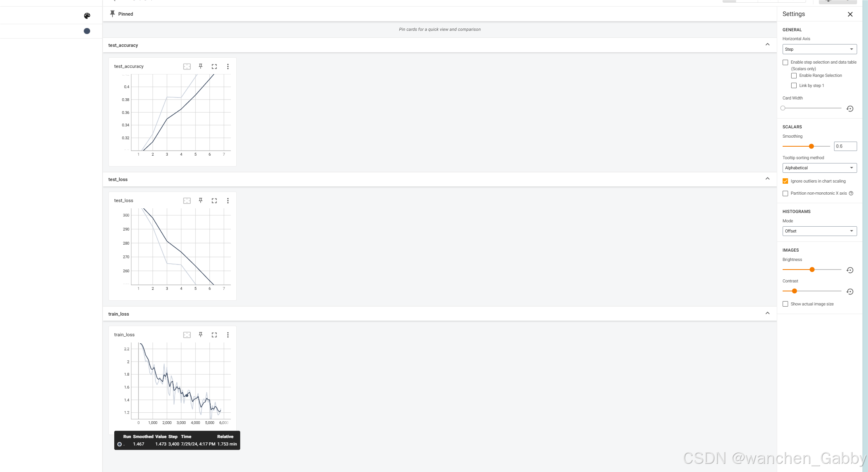This screenshot has height=472, width=868.
Task: Collapse the train_loss section
Action: (x=767, y=313)
